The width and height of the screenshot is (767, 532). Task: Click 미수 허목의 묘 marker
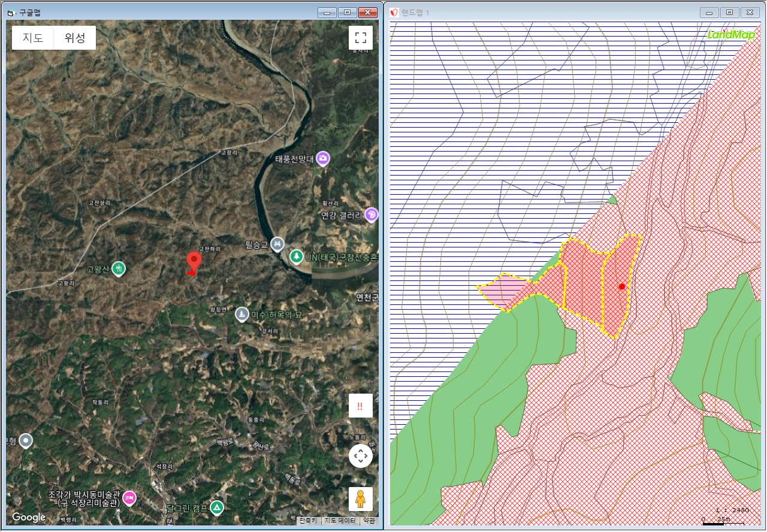[241, 314]
